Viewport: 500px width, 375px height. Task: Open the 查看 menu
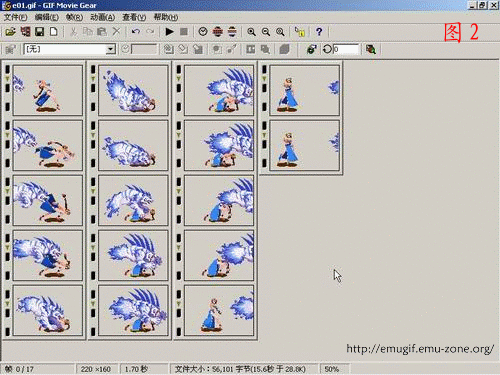pyautogui.click(x=134, y=17)
